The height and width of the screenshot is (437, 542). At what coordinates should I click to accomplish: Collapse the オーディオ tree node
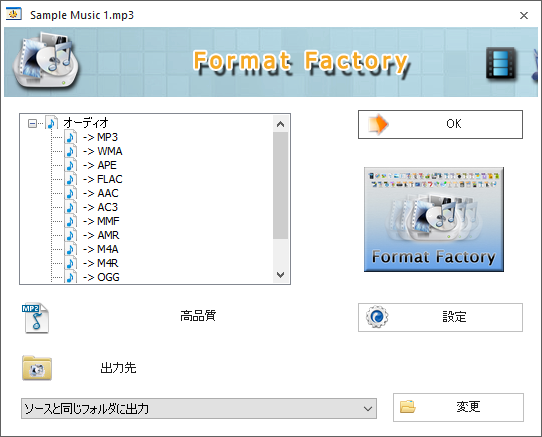(32, 123)
